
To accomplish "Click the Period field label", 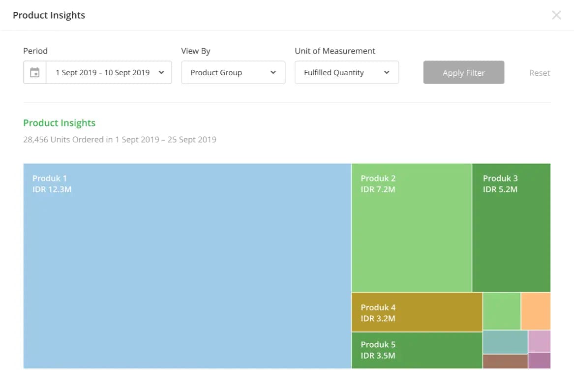I will tap(35, 51).
